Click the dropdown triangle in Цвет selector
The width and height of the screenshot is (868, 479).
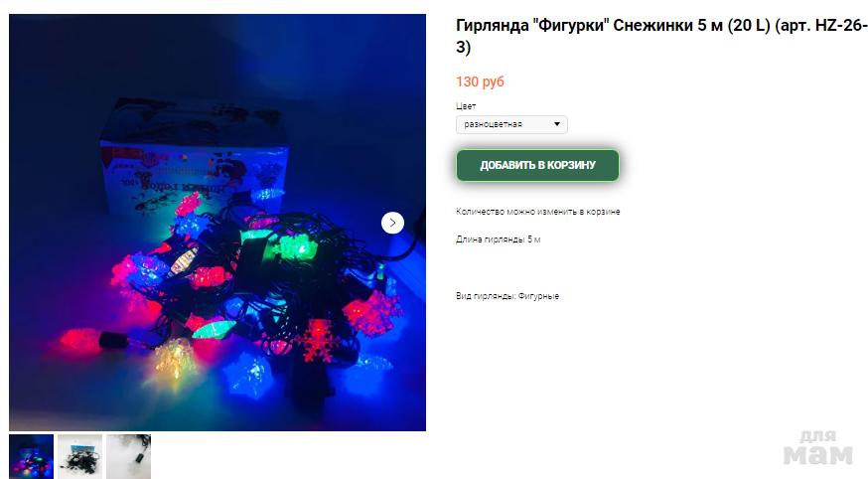coord(557,124)
